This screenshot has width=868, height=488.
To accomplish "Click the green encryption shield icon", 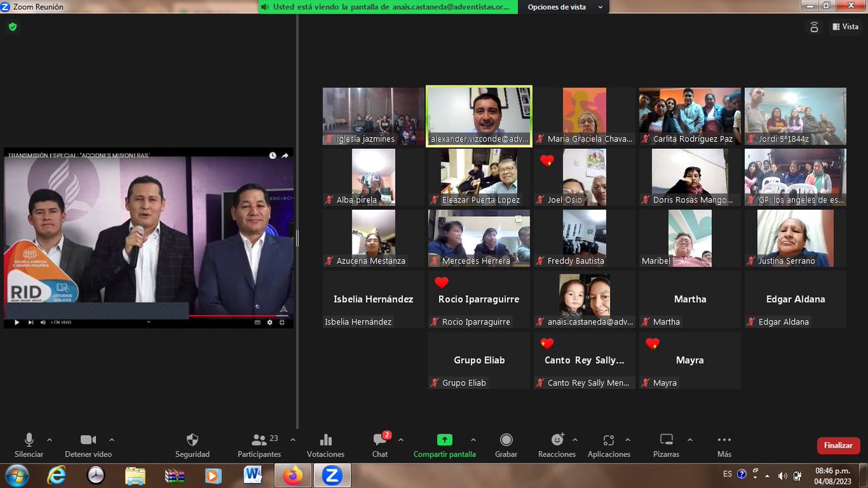I will (12, 27).
